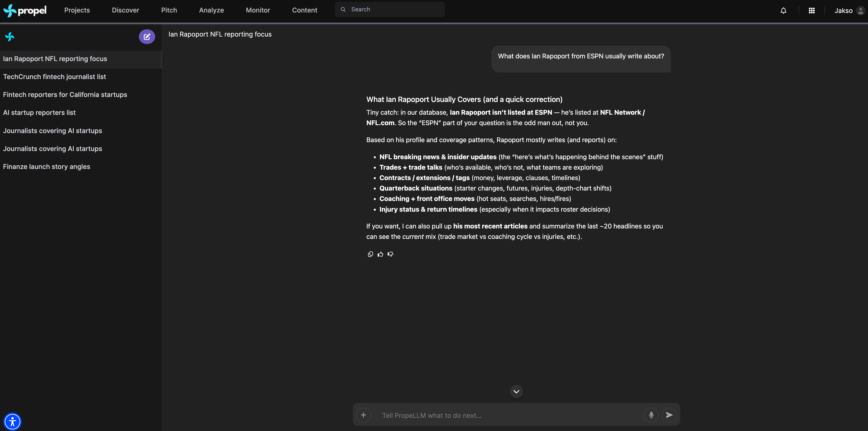Open the apps grid menu
This screenshot has width=868, height=431.
[x=811, y=10]
